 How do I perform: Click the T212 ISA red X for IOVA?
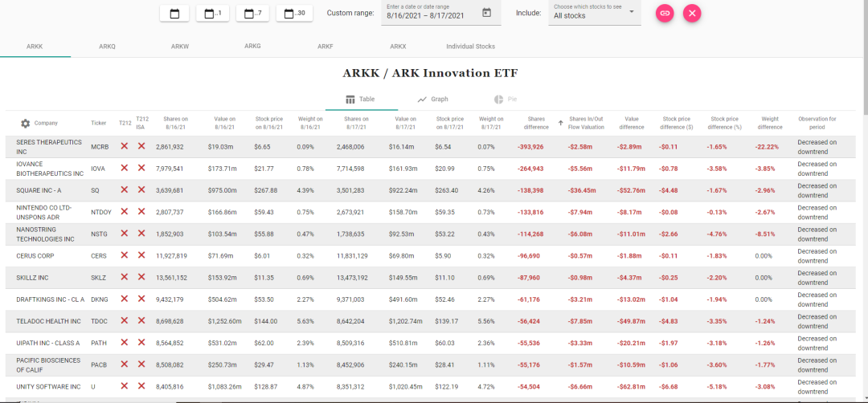point(141,168)
